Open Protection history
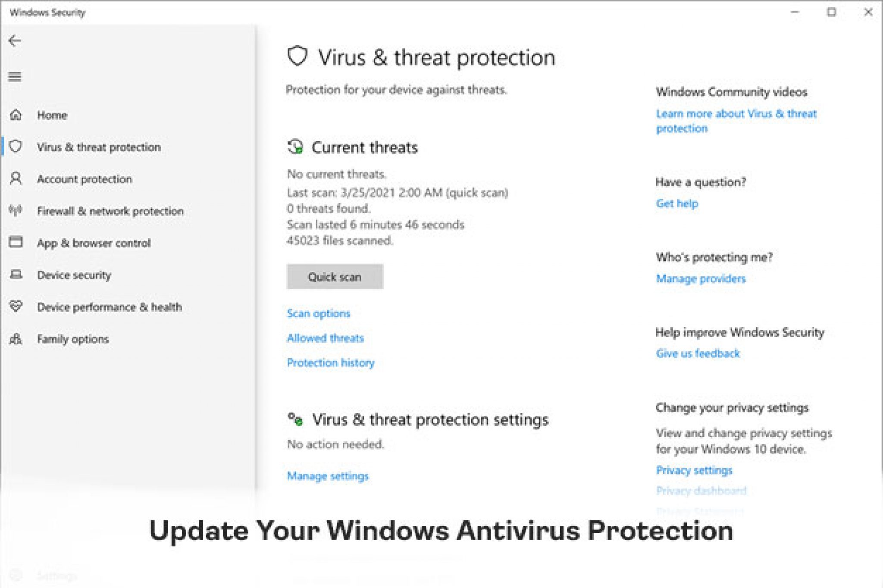The width and height of the screenshot is (883, 588). click(331, 363)
